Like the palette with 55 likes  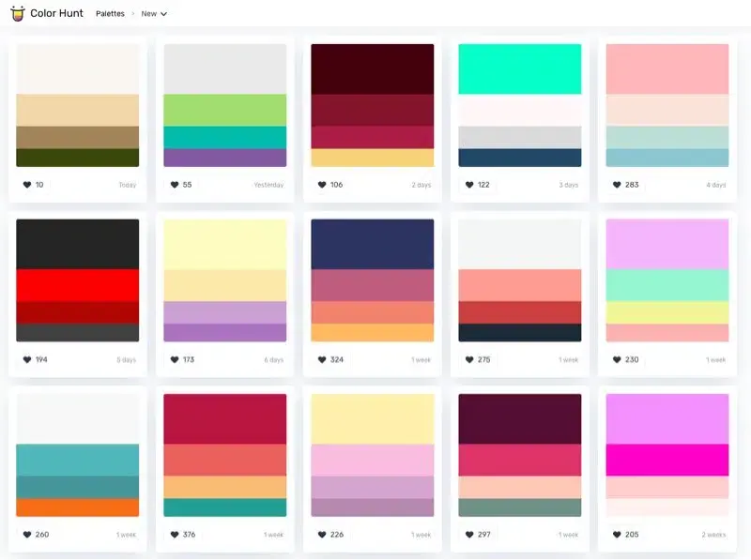pyautogui.click(x=181, y=185)
